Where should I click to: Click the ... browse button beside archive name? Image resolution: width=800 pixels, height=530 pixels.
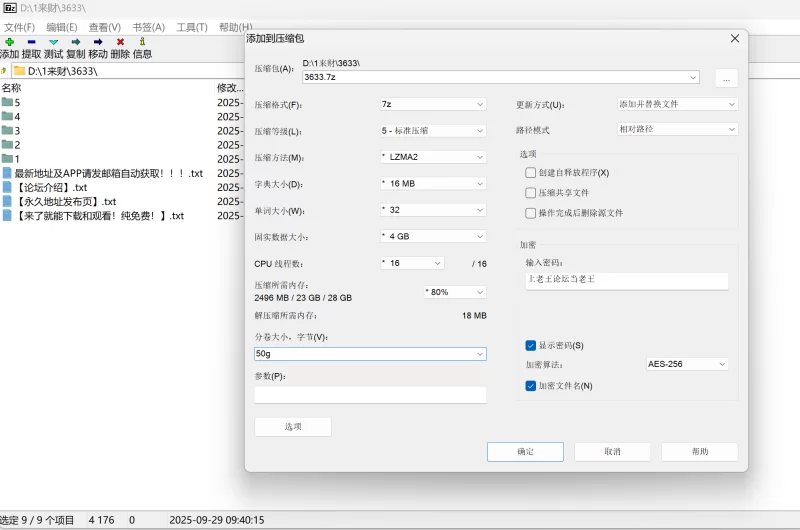click(726, 78)
